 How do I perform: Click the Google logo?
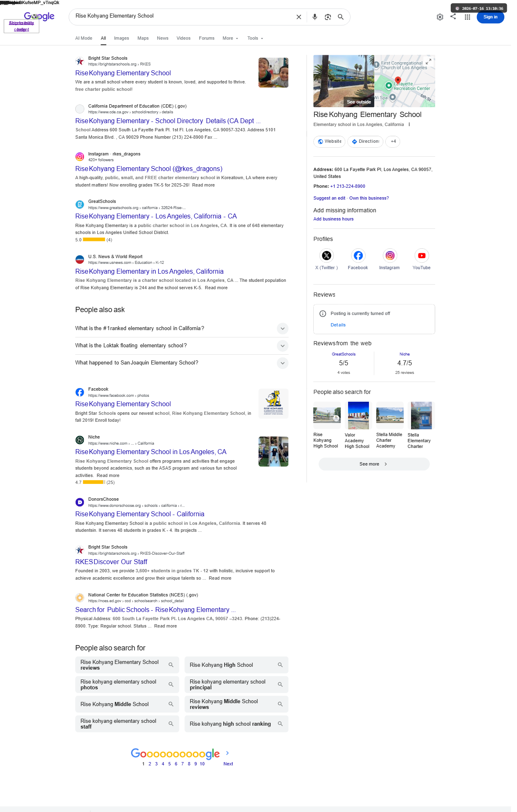(39, 16)
